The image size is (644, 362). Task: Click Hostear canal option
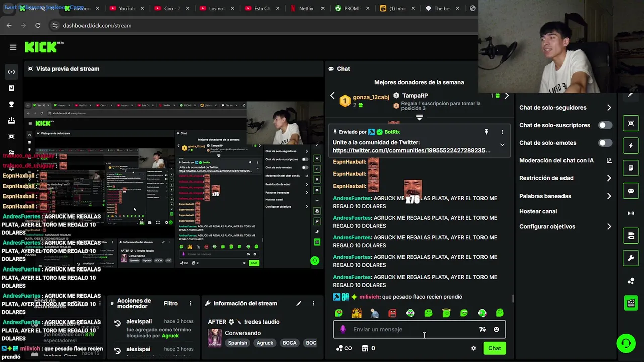point(538,211)
